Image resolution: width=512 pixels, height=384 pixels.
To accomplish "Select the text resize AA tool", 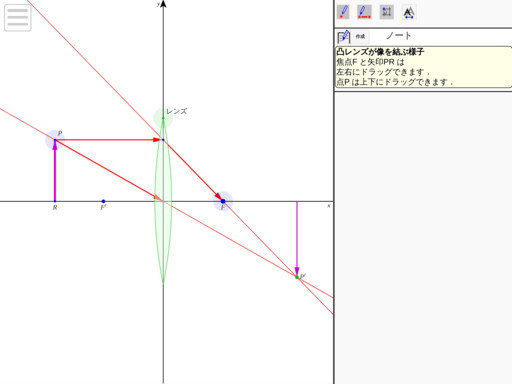I will 409,12.
